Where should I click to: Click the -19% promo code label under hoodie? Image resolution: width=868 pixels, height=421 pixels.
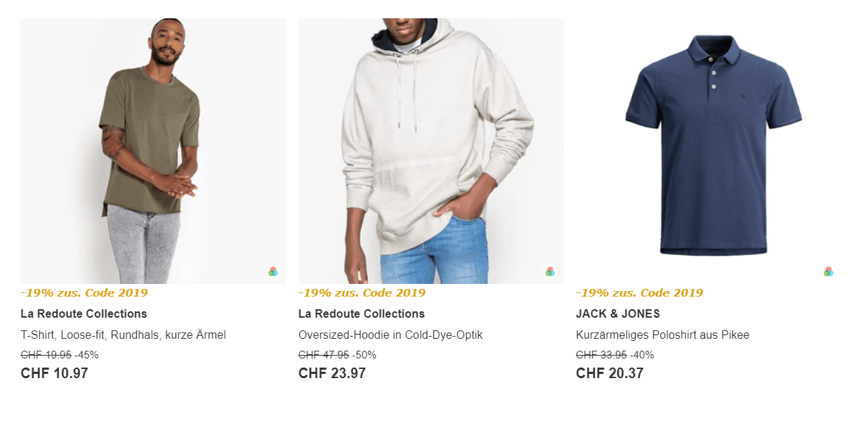click(x=362, y=292)
